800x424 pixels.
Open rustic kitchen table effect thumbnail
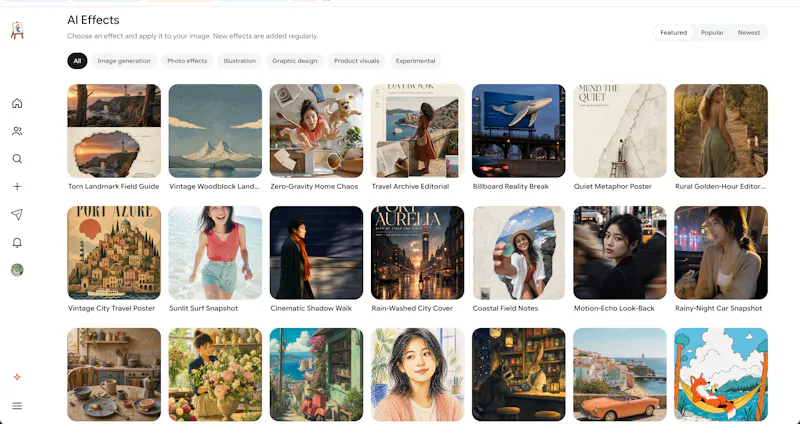coord(114,375)
